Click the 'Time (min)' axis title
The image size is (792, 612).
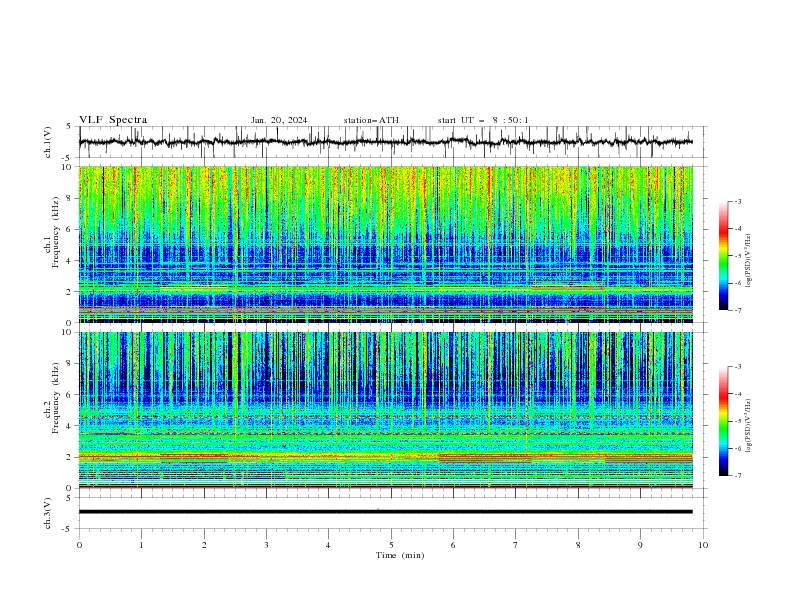tap(400, 555)
